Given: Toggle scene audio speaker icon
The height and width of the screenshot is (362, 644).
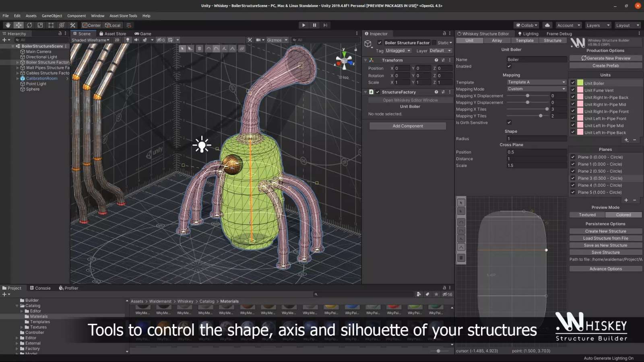Looking at the screenshot, I should click(x=136, y=40).
